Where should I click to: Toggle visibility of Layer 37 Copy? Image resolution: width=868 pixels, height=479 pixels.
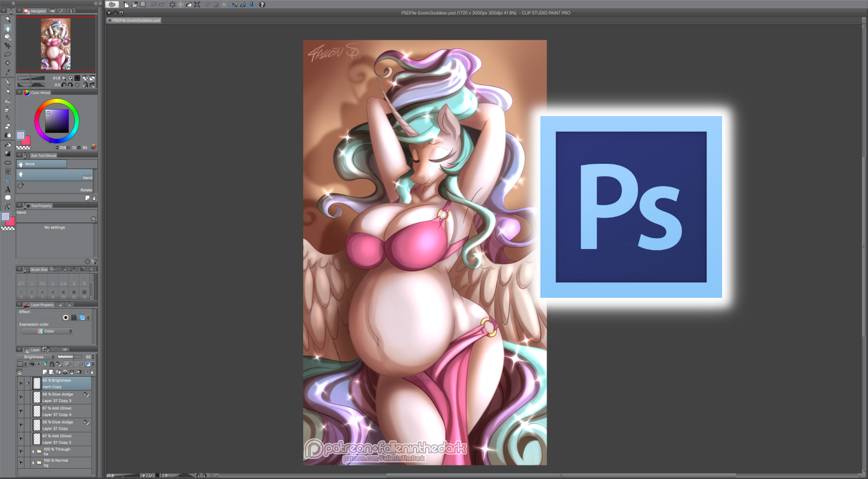[x=21, y=425]
